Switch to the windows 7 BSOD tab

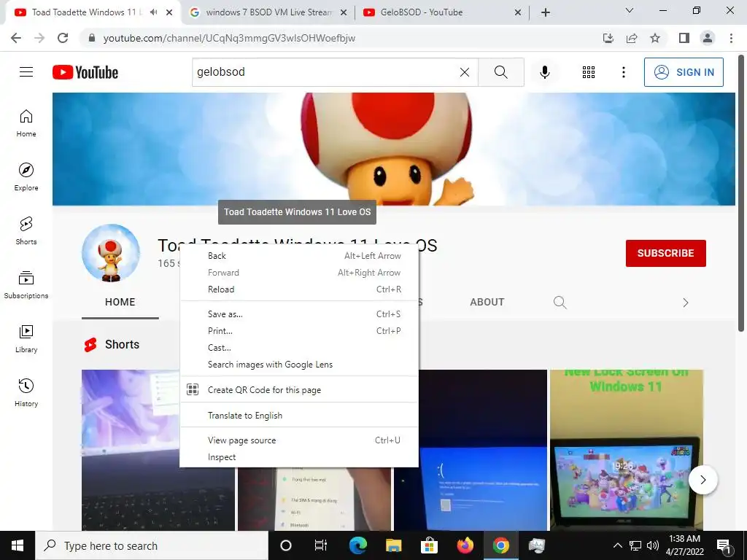(268, 12)
